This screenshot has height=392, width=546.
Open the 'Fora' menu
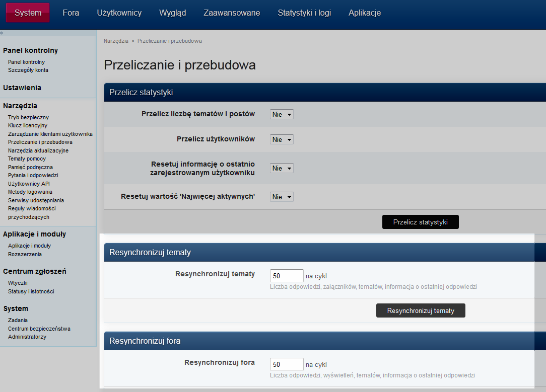click(x=71, y=13)
